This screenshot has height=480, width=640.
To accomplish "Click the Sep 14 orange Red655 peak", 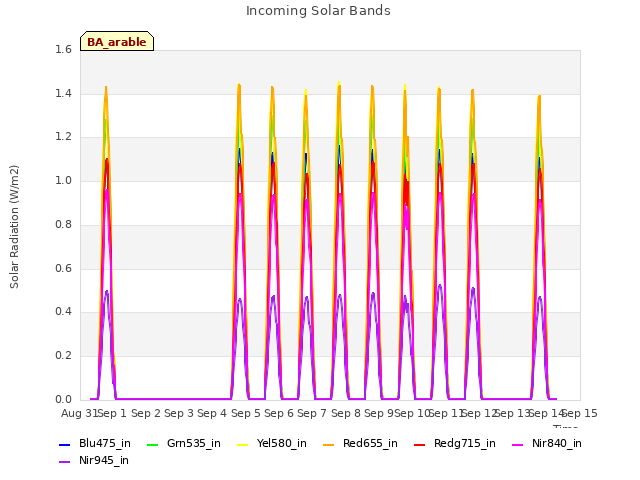I will pyautogui.click(x=539, y=97).
